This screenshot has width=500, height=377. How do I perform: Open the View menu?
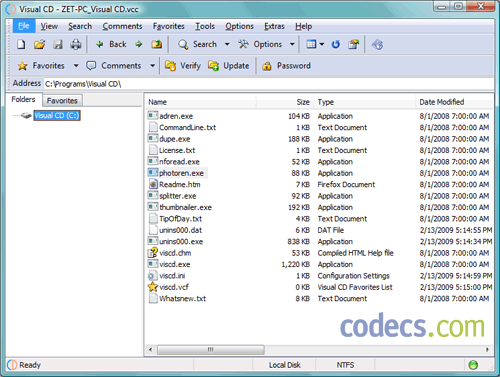pos(49,26)
